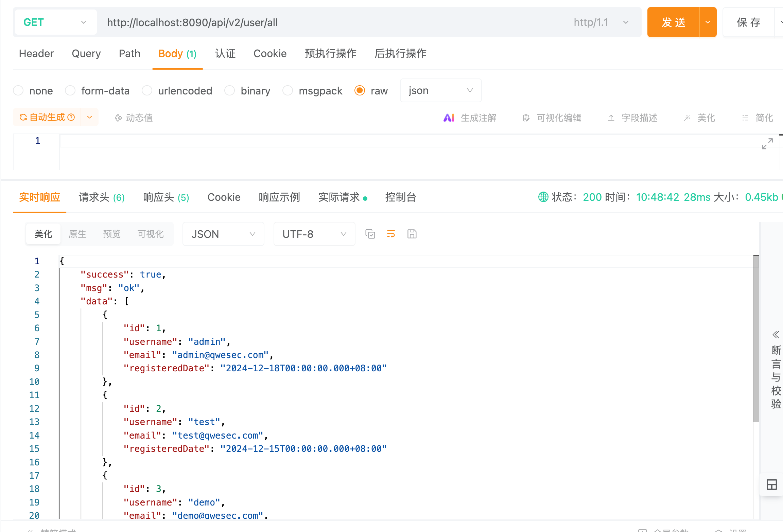The width and height of the screenshot is (783, 532).
Task: Switch to the 响应示例 tab
Action: [x=279, y=197]
